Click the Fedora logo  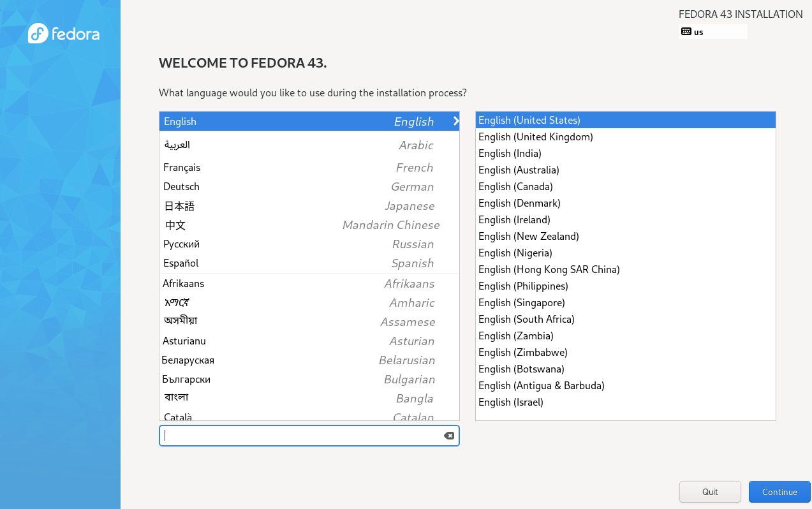click(63, 33)
